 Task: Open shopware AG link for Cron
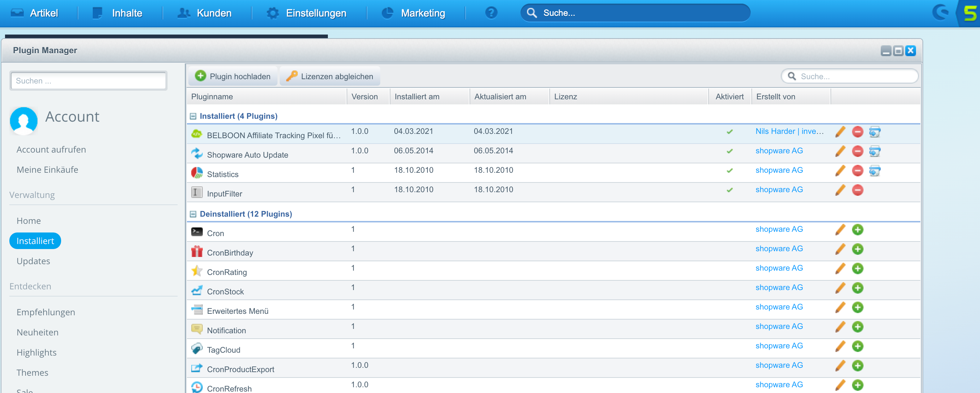pos(779,229)
